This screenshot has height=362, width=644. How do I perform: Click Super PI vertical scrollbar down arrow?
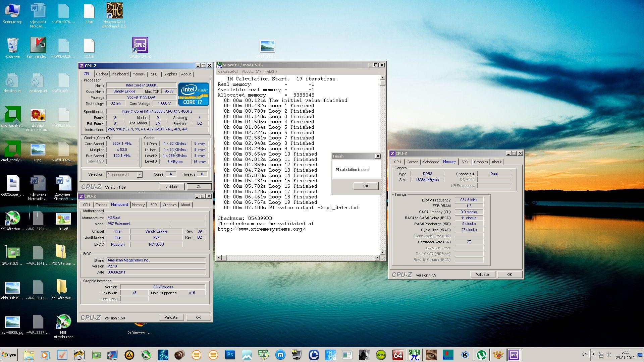pos(383,252)
